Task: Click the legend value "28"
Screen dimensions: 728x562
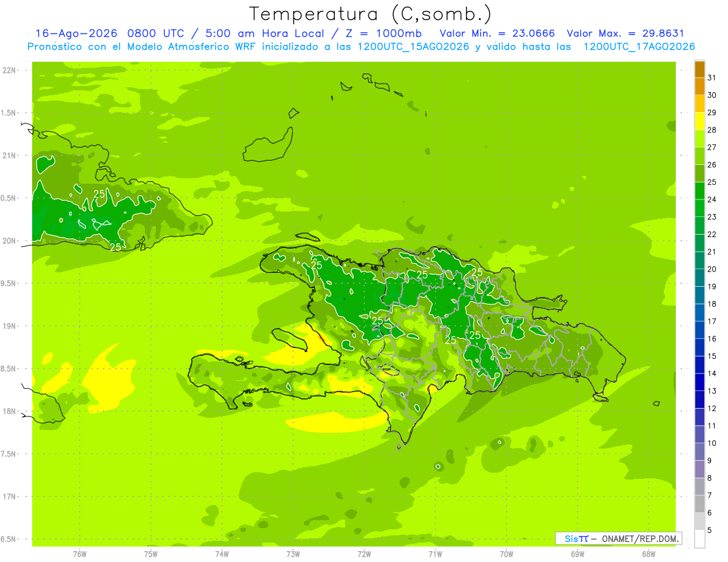Action: coord(712,130)
